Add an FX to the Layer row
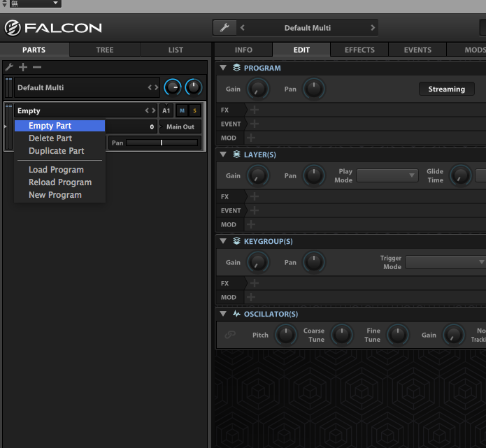The height and width of the screenshot is (448, 486). (x=255, y=196)
